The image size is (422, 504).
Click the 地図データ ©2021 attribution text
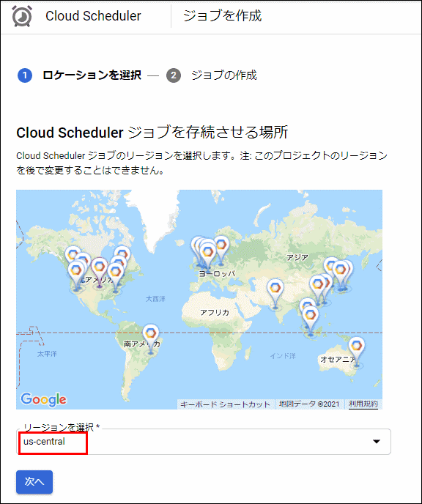tap(309, 404)
